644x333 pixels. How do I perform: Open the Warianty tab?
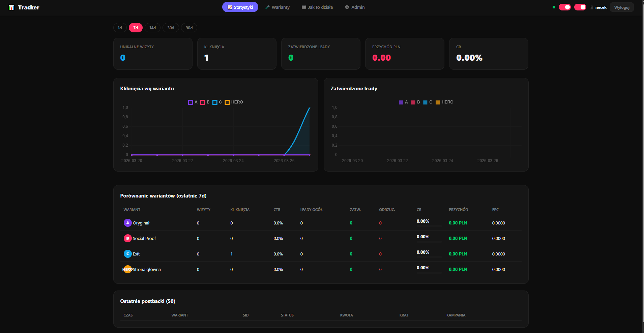click(277, 7)
